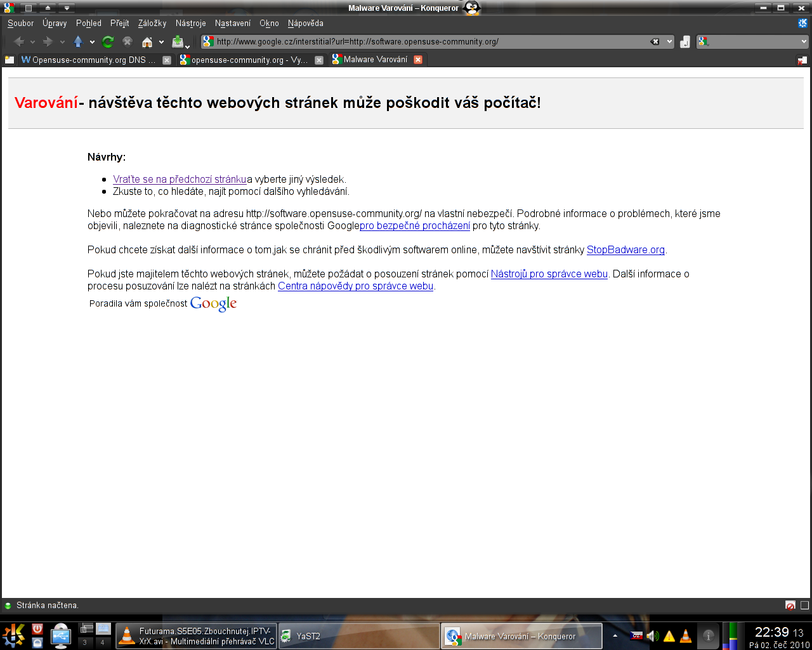812x650 pixels.
Task: Click the KDE icon at right of menu bar
Action: pos(802,23)
